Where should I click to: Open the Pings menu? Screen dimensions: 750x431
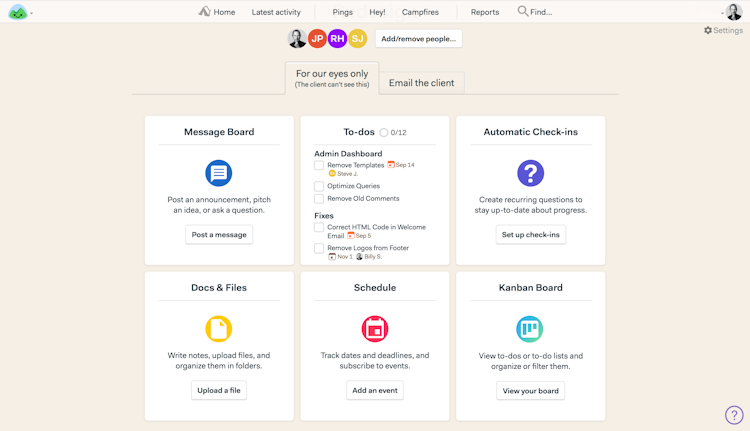[342, 12]
